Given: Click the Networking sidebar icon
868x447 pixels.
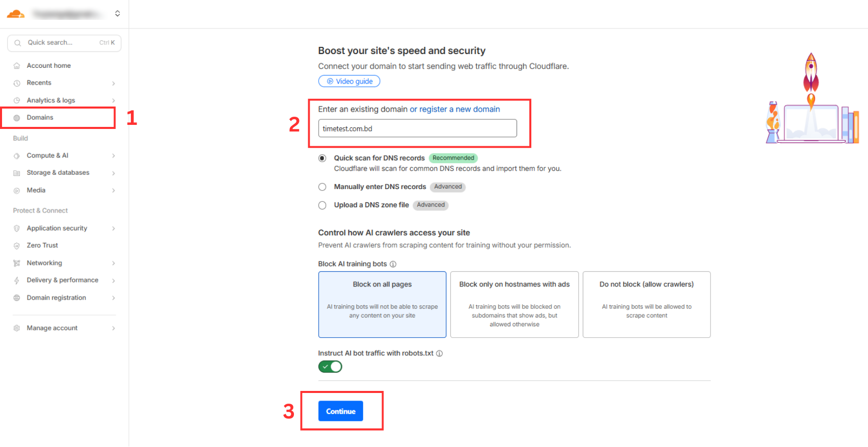Looking at the screenshot, I should [x=17, y=262].
